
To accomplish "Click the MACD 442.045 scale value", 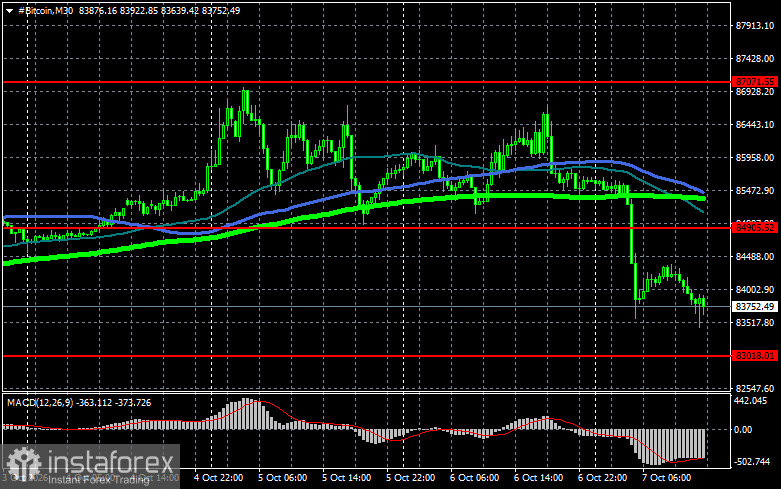I will (751, 400).
